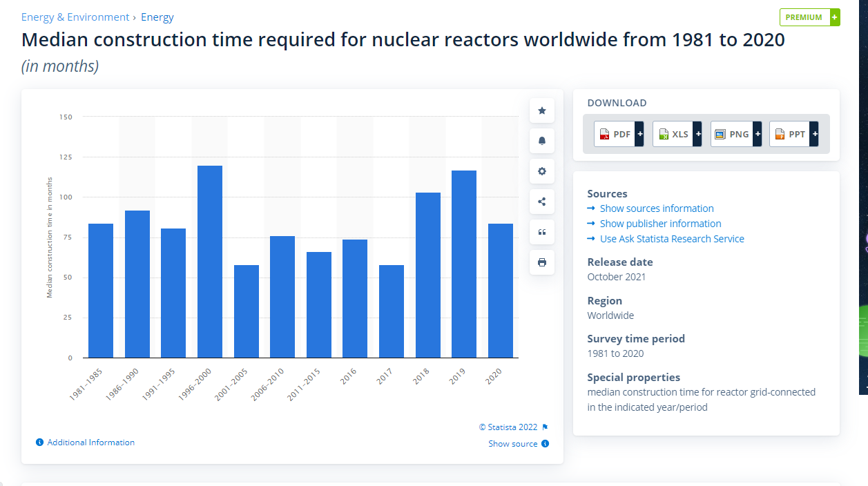Viewport: 868px width, 486px height.
Task: Open Use Ask Statista Research Service
Action: 671,239
